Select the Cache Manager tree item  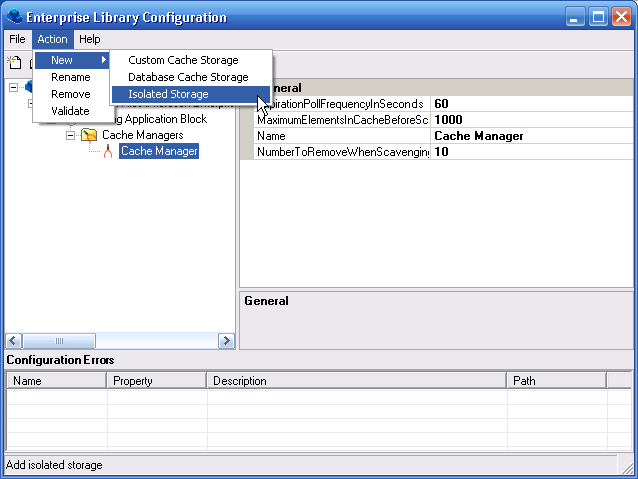(158, 151)
